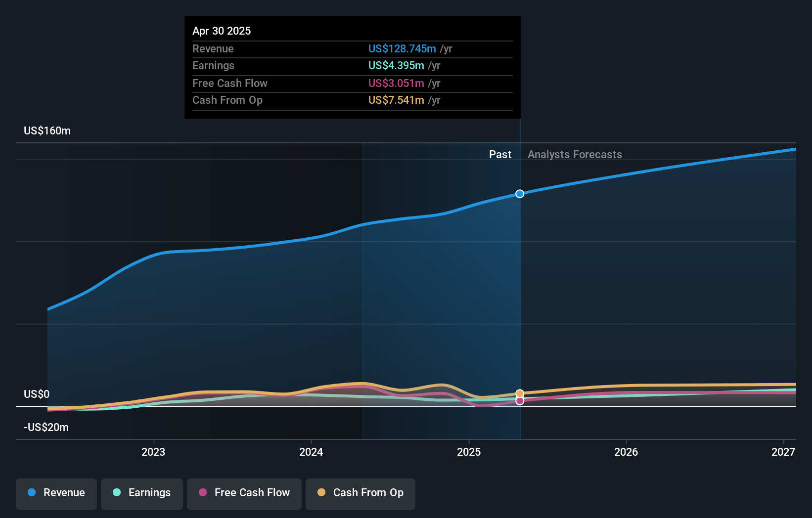
Task: Click the 2027 x-axis label
Action: tap(783, 452)
